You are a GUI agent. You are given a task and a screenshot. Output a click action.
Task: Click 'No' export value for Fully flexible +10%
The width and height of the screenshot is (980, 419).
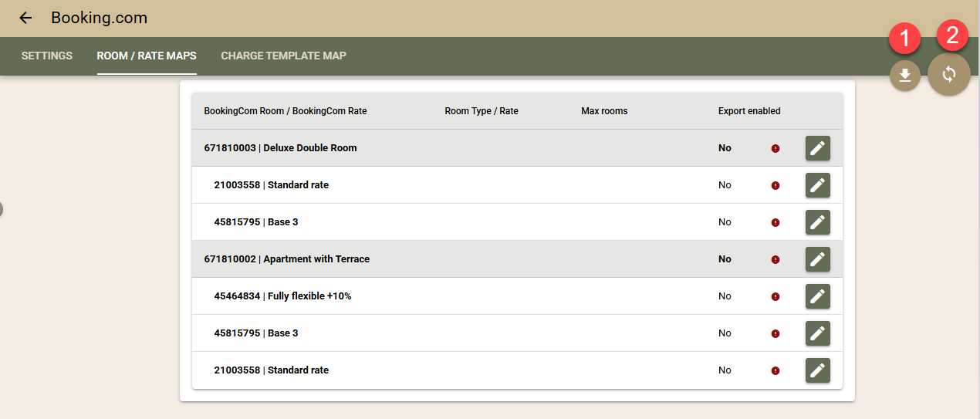pos(725,296)
